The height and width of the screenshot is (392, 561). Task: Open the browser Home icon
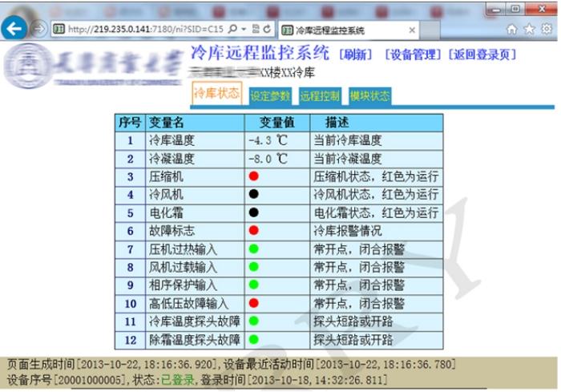click(512, 29)
